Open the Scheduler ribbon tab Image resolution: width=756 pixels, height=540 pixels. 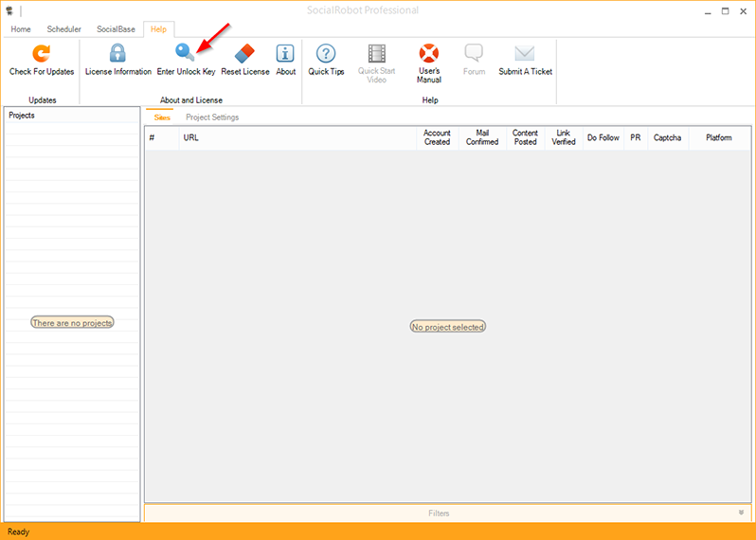64,29
